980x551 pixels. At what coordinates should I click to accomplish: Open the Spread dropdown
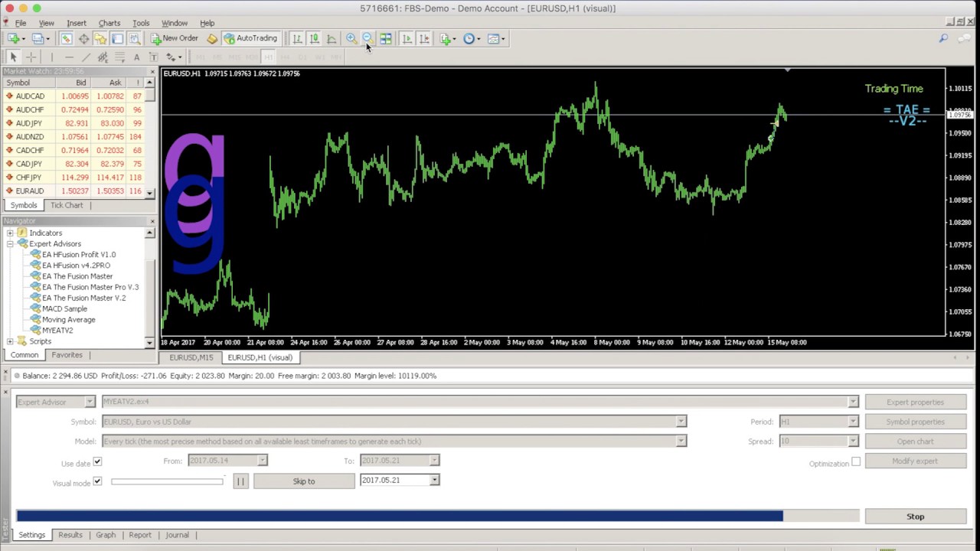tap(853, 441)
